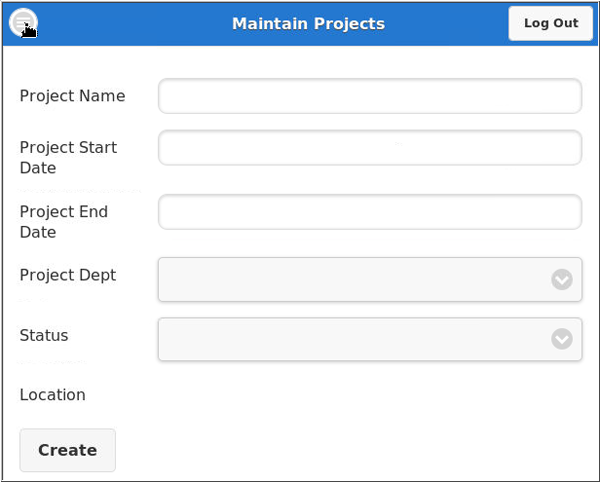This screenshot has width=600, height=482.
Task: Click the Project Name label
Action: tap(72, 96)
